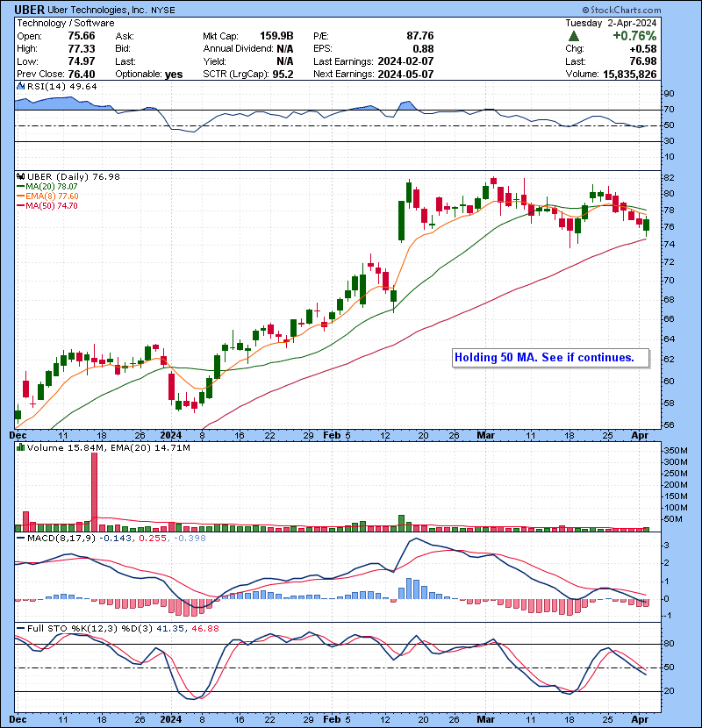
Task: Click the EMA(20) 14.71M volume label
Action: pyautogui.click(x=148, y=447)
